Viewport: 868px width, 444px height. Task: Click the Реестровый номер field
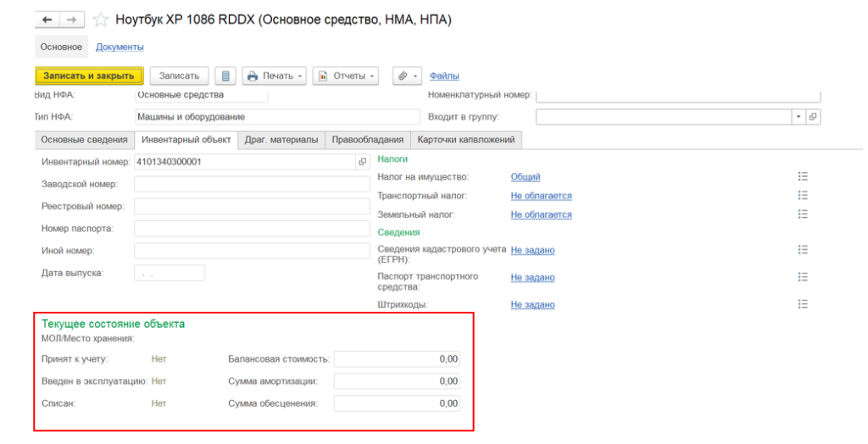coord(252,206)
